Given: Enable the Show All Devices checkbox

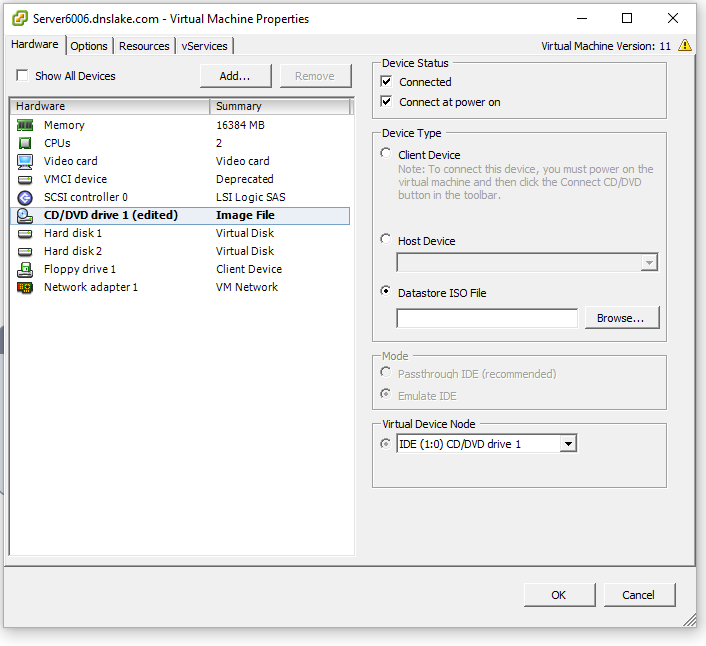Looking at the screenshot, I should point(22,76).
